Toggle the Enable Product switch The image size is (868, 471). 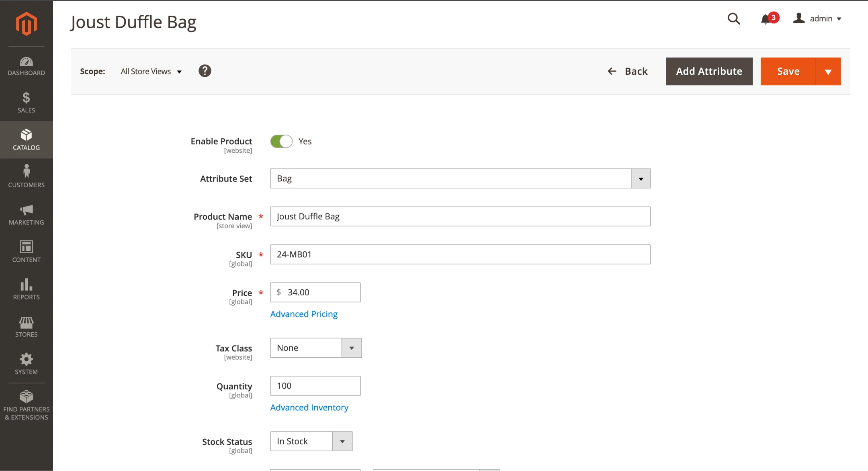pyautogui.click(x=281, y=141)
